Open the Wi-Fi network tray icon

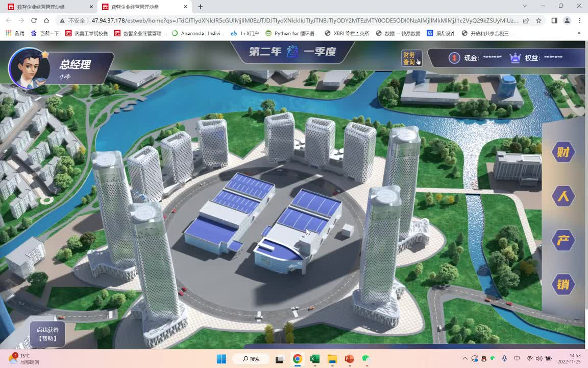(x=529, y=359)
